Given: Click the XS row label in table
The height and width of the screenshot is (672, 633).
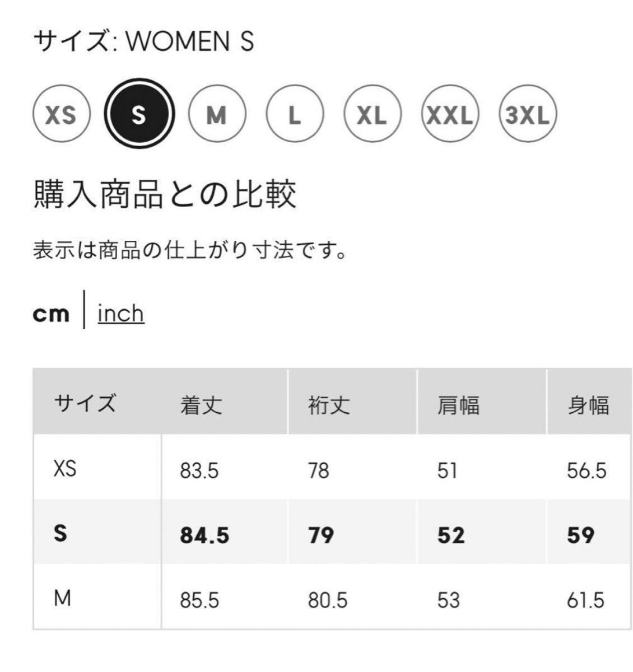Looking at the screenshot, I should pos(64,468).
